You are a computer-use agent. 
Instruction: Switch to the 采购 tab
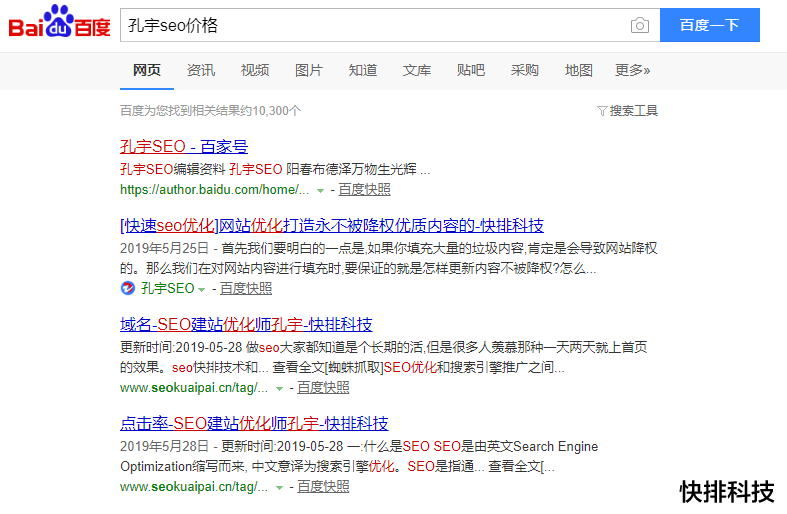[524, 70]
